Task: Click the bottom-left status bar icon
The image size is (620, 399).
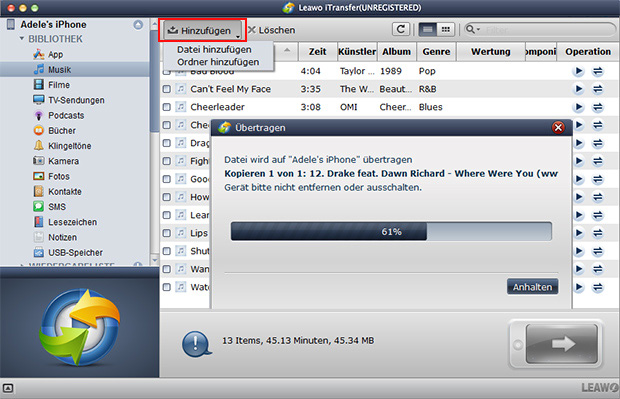Action: (x=8, y=388)
